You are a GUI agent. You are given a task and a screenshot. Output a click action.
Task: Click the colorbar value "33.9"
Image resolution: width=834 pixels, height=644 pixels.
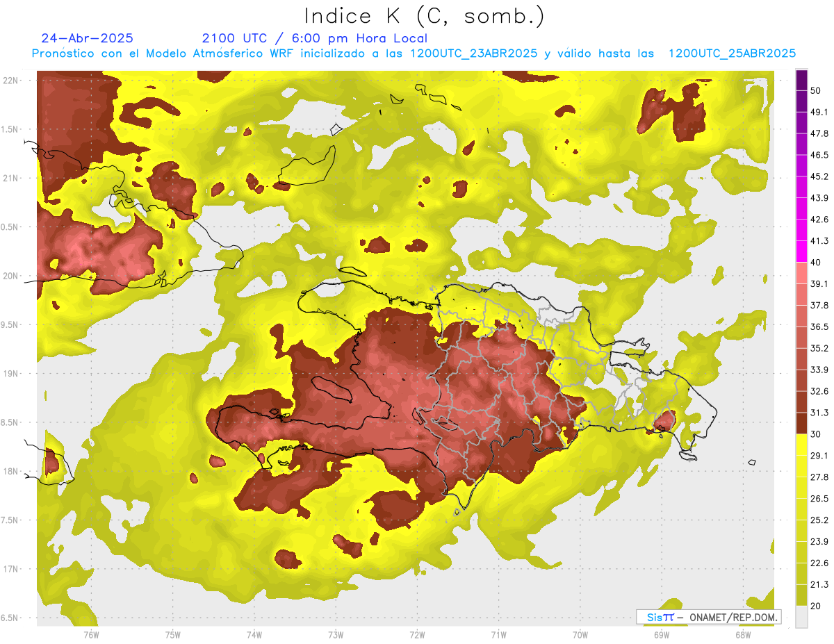819,370
